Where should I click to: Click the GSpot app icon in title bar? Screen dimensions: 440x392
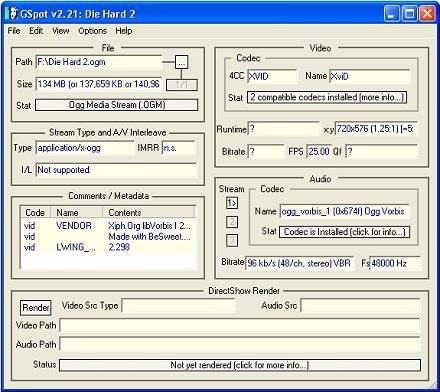(x=12, y=14)
